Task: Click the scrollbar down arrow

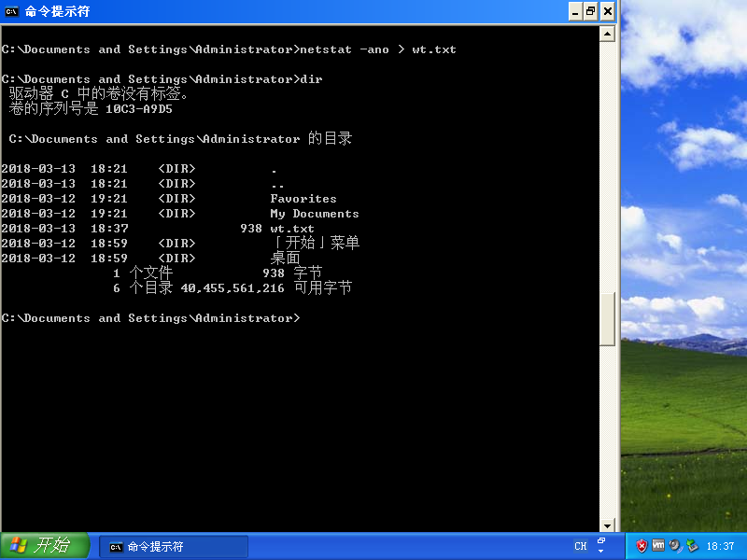Action: pyautogui.click(x=607, y=525)
